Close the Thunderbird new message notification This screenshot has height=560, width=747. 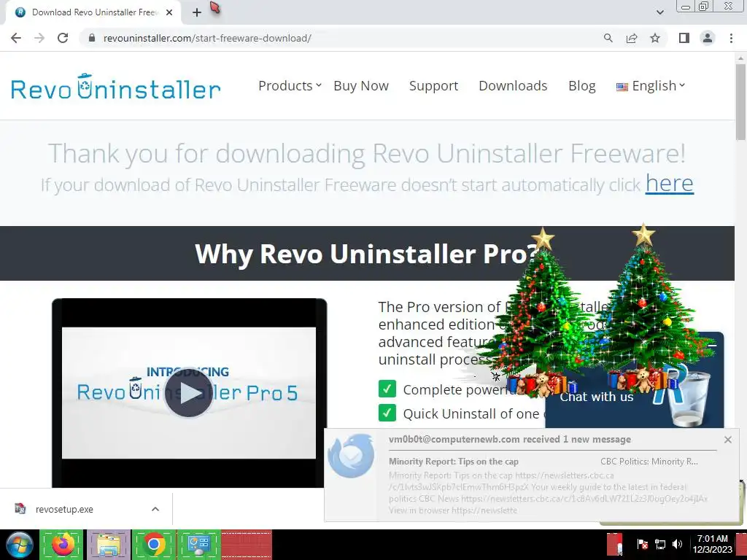pos(727,440)
